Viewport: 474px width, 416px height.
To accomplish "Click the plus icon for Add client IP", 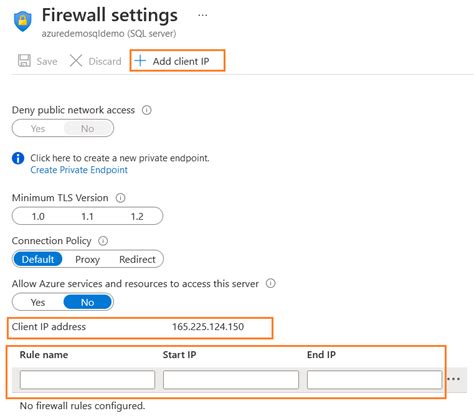I will [140, 61].
